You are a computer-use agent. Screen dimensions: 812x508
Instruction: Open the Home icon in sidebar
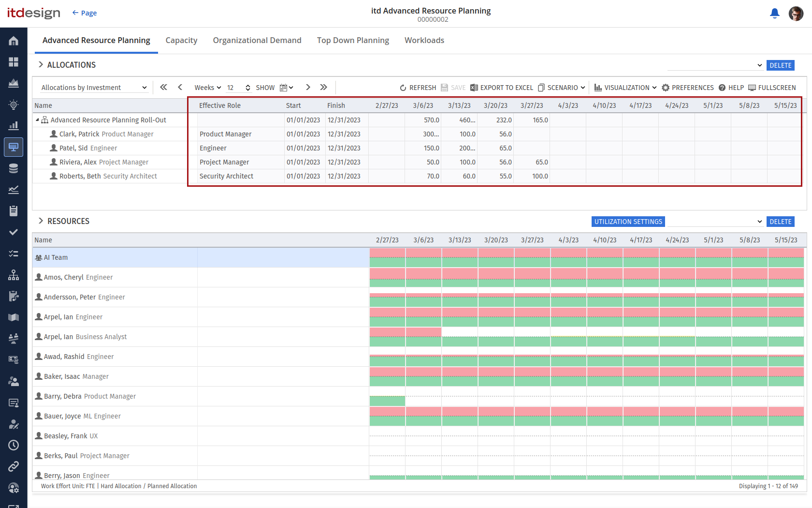(x=14, y=41)
